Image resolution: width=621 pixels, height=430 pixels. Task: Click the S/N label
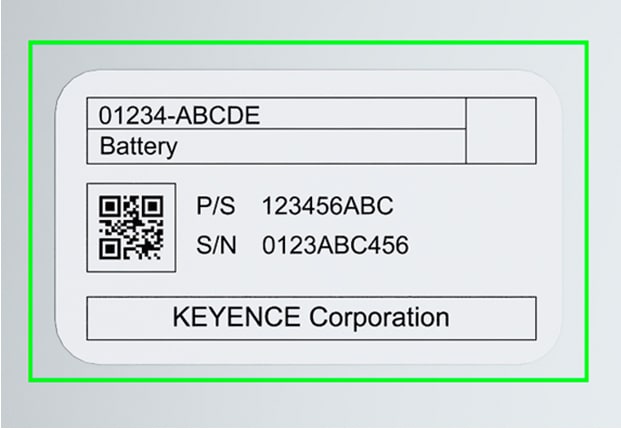click(x=218, y=245)
